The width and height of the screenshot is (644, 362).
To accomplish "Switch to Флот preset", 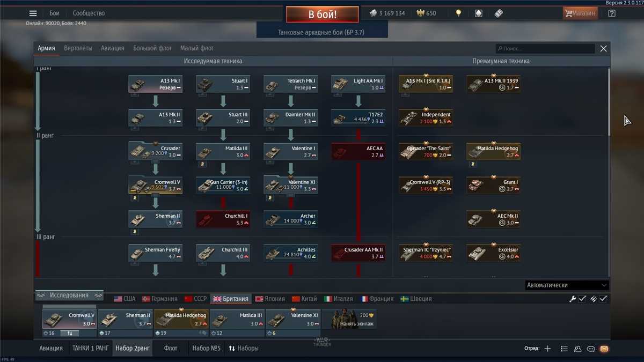I will [171, 348].
